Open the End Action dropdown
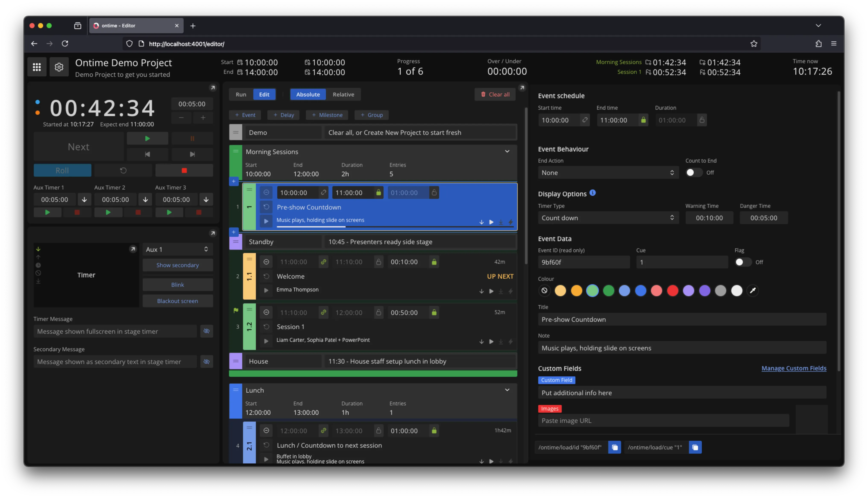Image resolution: width=868 pixels, height=498 pixels. click(608, 173)
